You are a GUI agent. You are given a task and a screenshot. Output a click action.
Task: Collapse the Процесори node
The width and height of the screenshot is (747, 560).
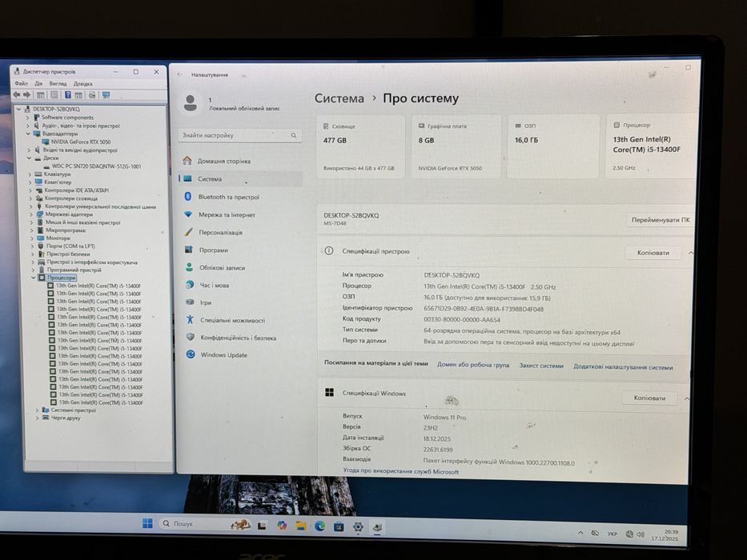tap(34, 278)
